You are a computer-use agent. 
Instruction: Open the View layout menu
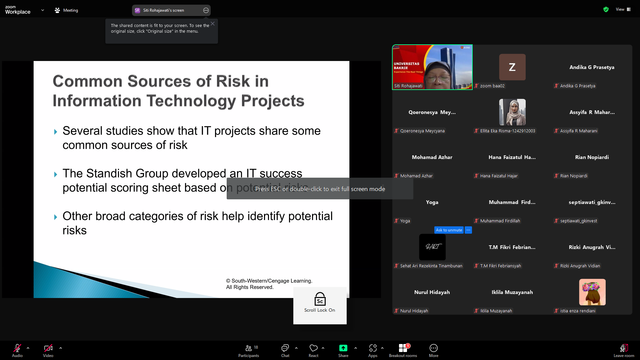[623, 9]
